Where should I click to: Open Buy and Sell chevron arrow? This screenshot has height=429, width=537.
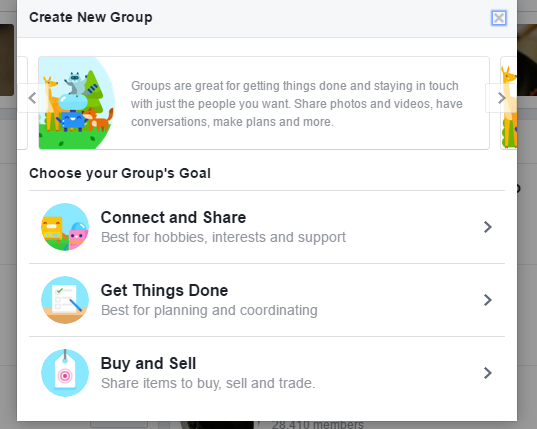pyautogui.click(x=488, y=373)
